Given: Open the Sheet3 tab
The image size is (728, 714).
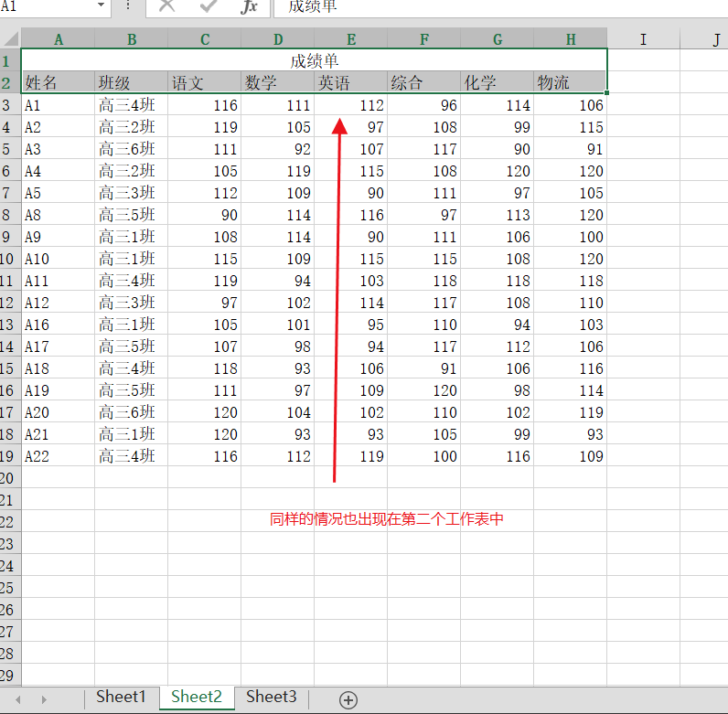Looking at the screenshot, I should 271,697.
